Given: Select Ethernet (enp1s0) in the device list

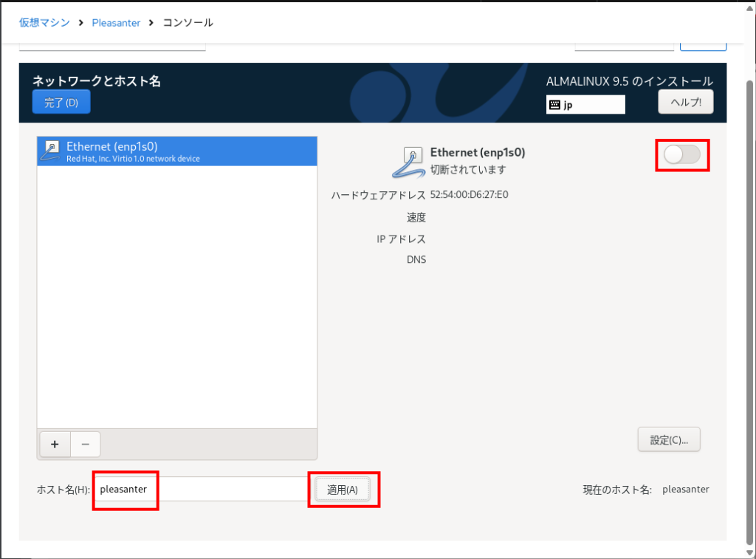Looking at the screenshot, I should [x=177, y=151].
